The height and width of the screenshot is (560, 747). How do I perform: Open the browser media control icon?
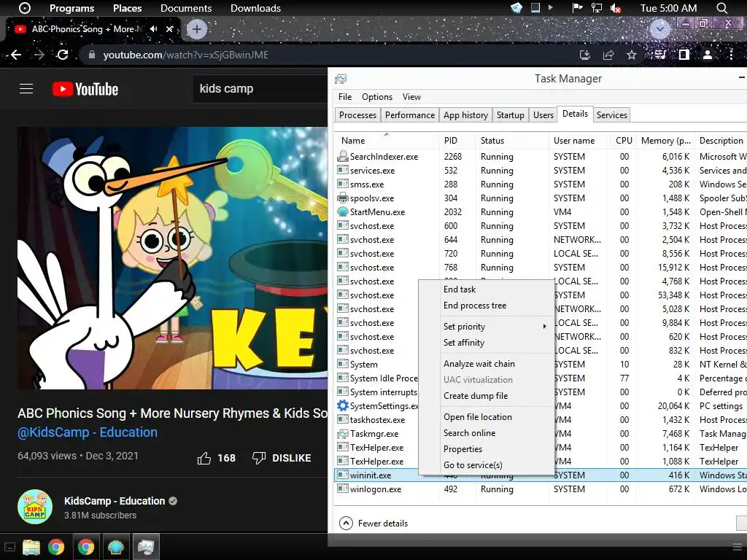659,55
